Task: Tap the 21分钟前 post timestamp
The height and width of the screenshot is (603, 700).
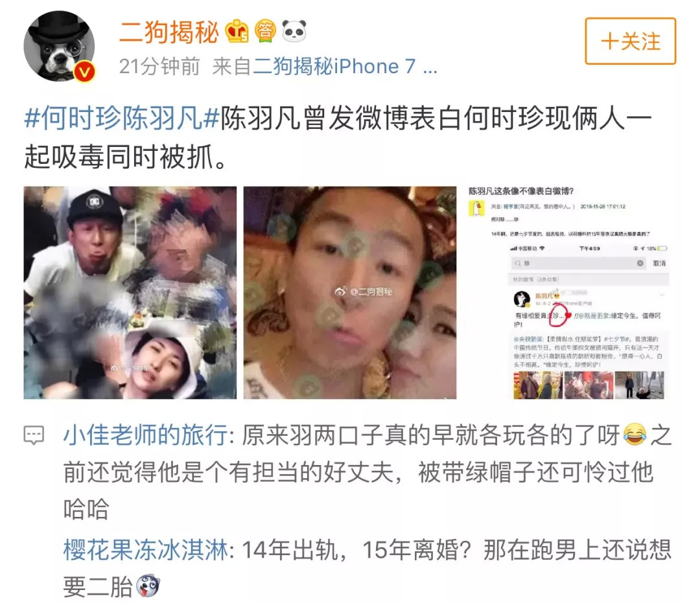Action: (159, 67)
